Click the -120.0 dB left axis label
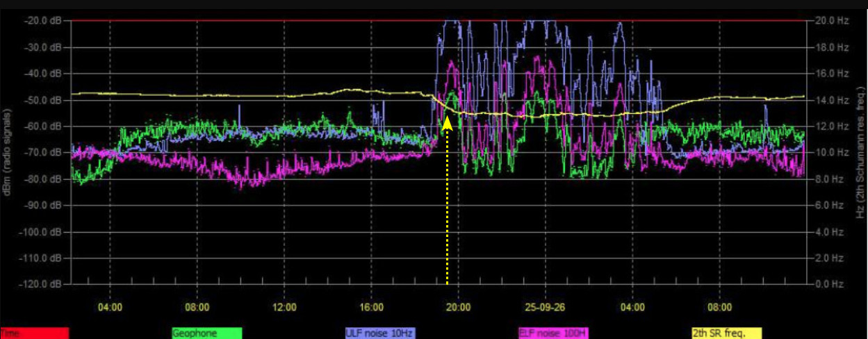Viewport: 868px width, 339px height. pyautogui.click(x=42, y=284)
